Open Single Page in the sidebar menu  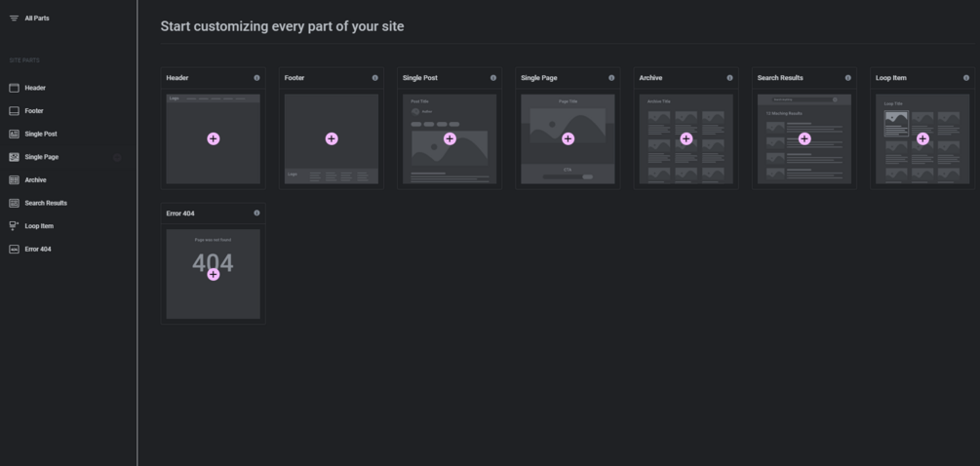(42, 157)
